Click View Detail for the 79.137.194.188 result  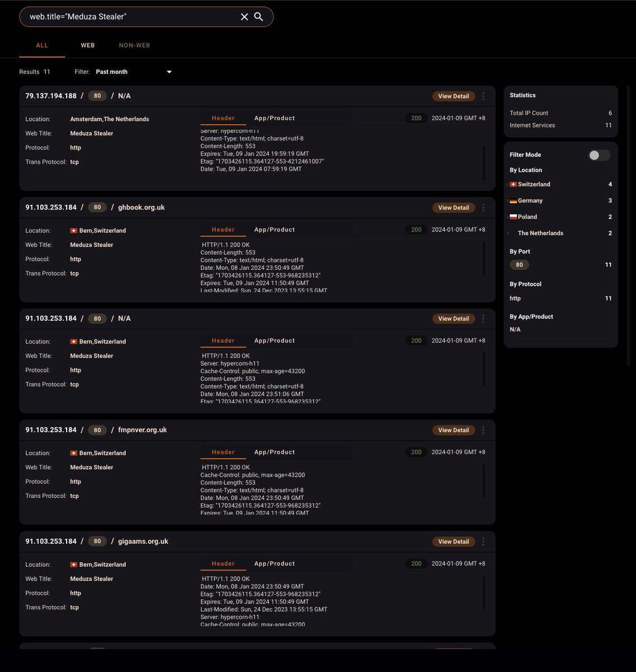[453, 96]
